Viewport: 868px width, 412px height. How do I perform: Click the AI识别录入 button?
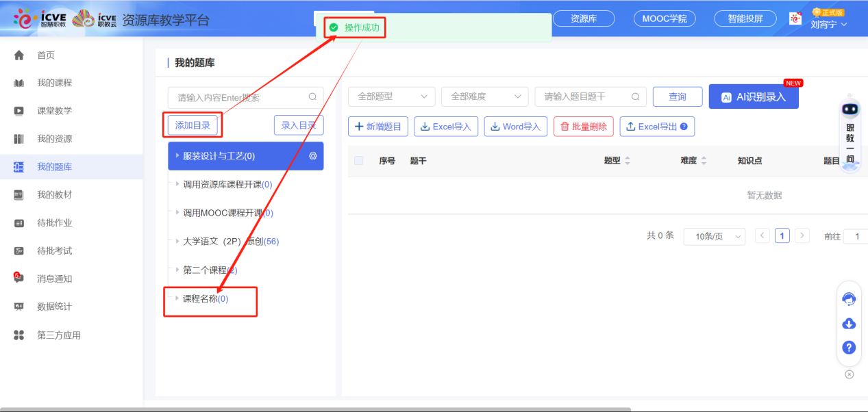tap(753, 97)
